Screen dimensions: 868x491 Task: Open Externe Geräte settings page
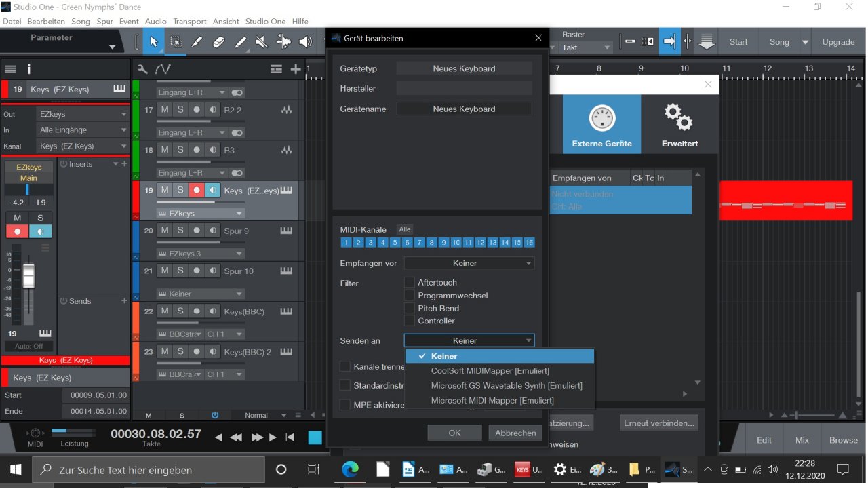[601, 123]
